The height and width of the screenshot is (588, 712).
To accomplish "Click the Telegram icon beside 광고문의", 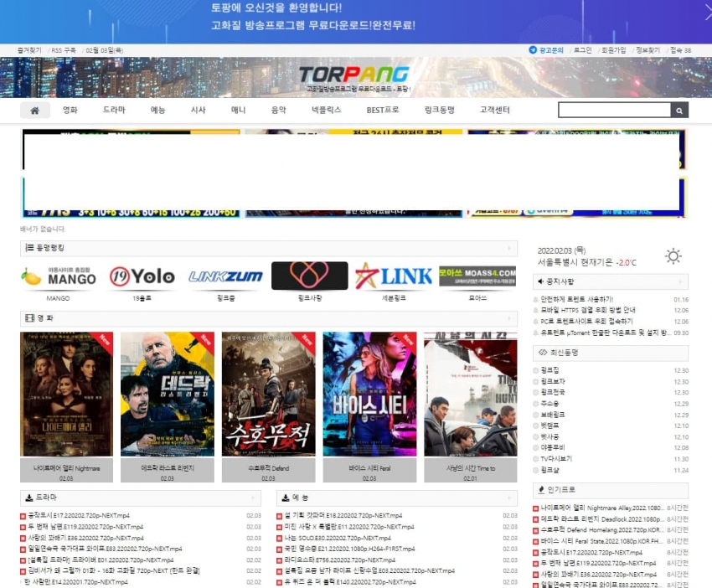I will 533,50.
